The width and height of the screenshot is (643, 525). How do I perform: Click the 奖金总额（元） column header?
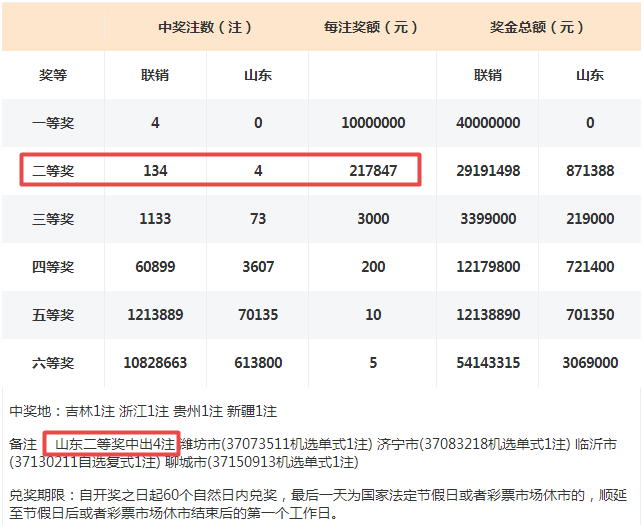537,27
